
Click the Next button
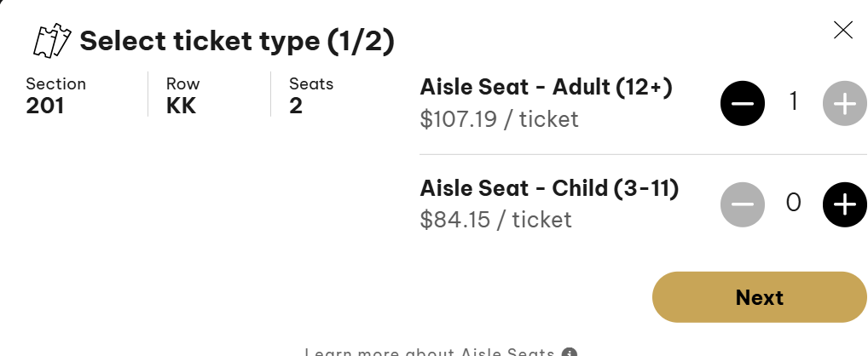pos(759,297)
